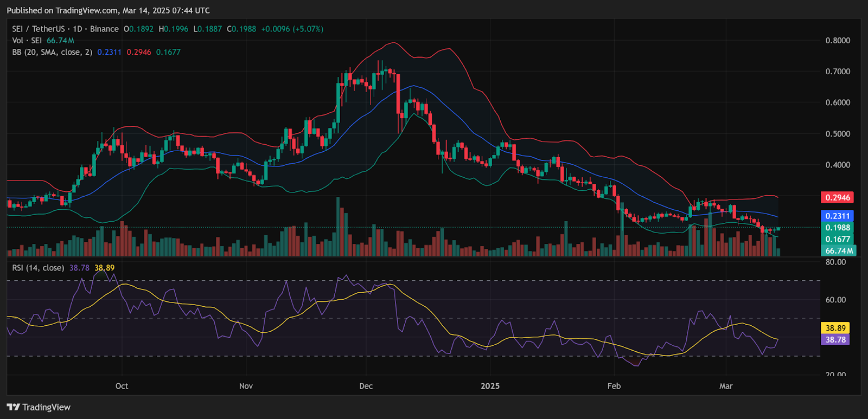Click the +0.0096 (+5.07%) change value
Viewport: 868px width, 419px height.
click(x=292, y=29)
